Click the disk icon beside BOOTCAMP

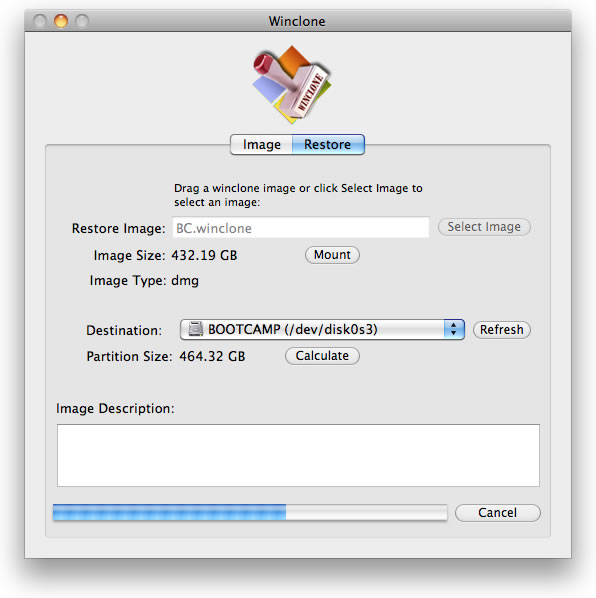196,329
